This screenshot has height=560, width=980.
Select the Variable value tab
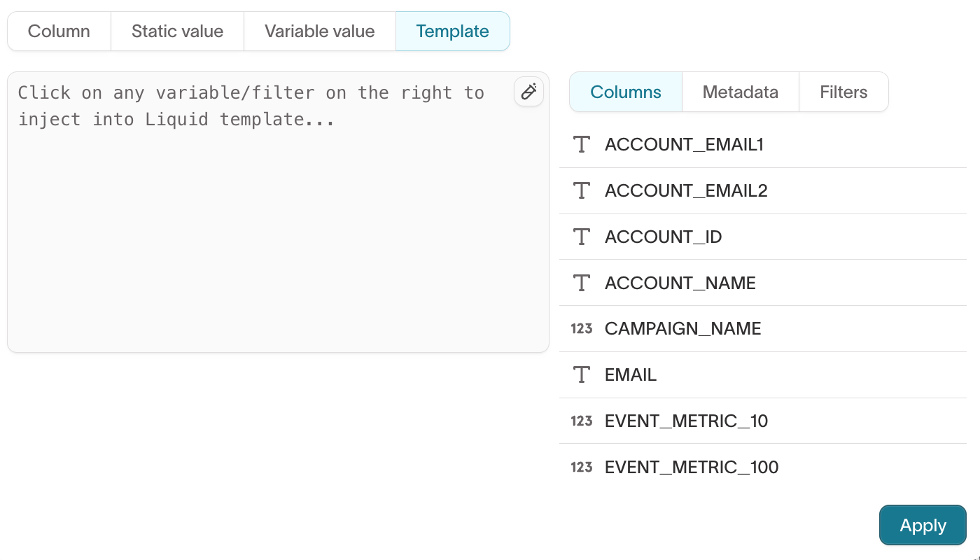[320, 31]
